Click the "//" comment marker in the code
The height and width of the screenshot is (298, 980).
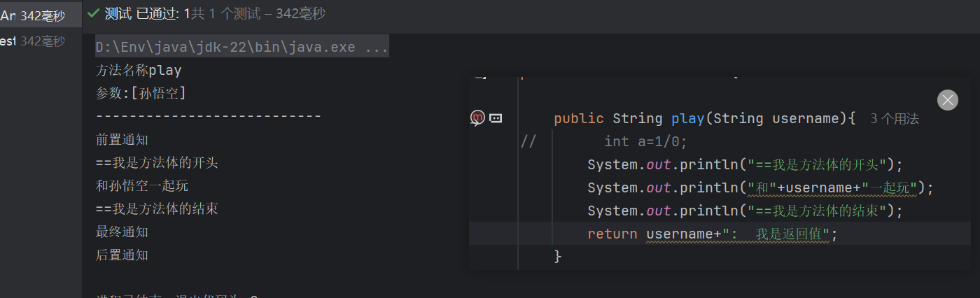click(528, 141)
